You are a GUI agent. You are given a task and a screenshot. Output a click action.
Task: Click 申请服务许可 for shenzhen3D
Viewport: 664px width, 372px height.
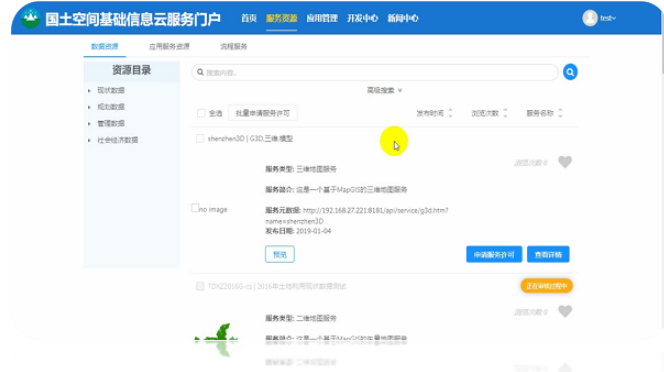[x=494, y=254]
